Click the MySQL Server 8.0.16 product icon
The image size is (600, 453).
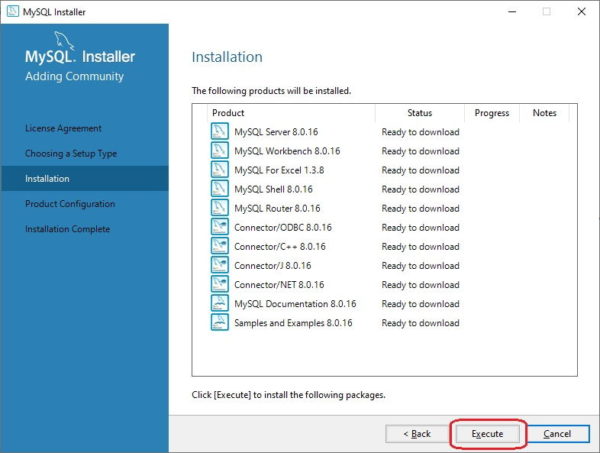pos(220,131)
